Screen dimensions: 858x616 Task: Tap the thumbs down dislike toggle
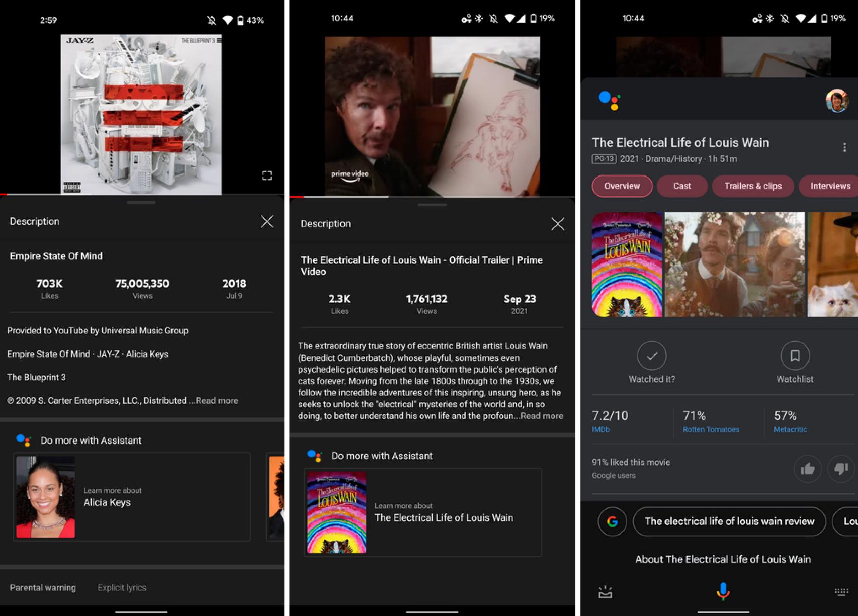pyautogui.click(x=841, y=469)
